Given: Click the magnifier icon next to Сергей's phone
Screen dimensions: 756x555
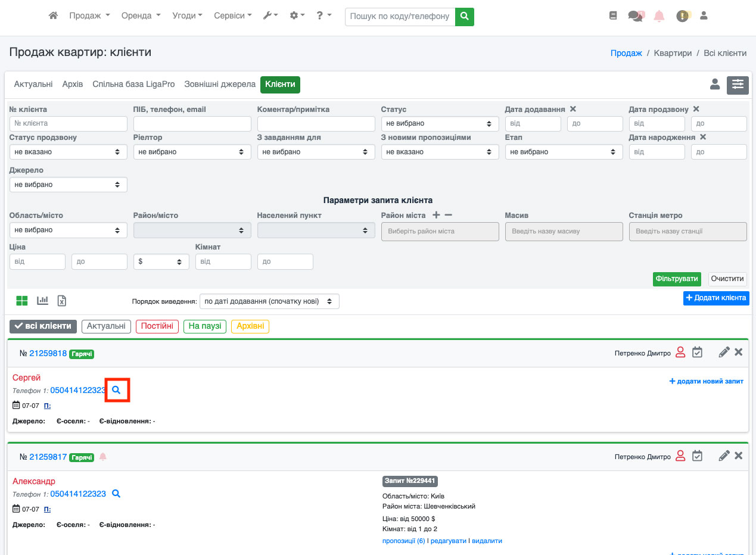Looking at the screenshot, I should click(117, 390).
